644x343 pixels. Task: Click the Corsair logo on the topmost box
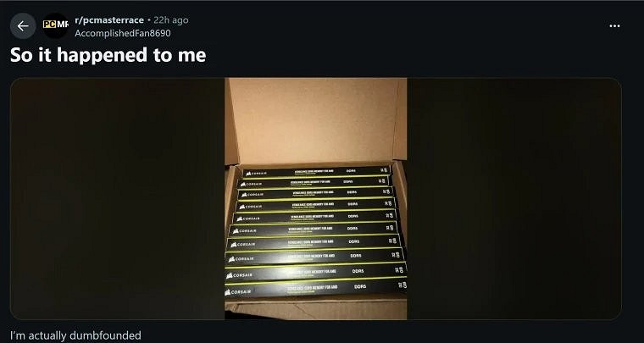coord(254,172)
